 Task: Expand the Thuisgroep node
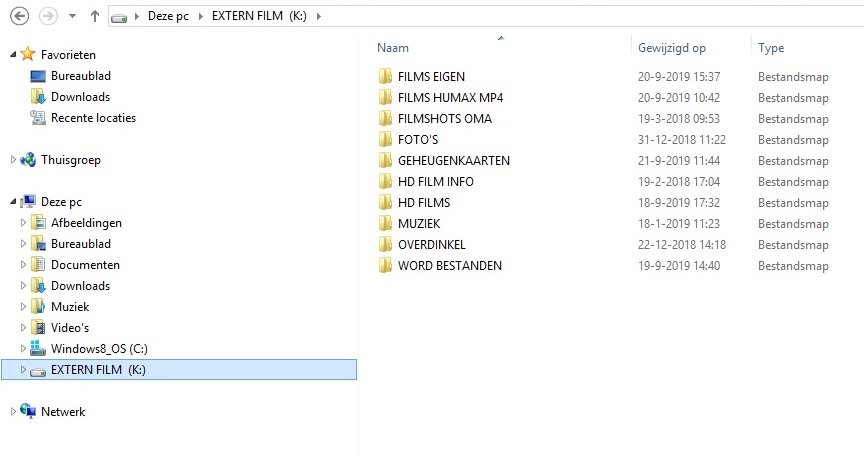click(x=13, y=160)
